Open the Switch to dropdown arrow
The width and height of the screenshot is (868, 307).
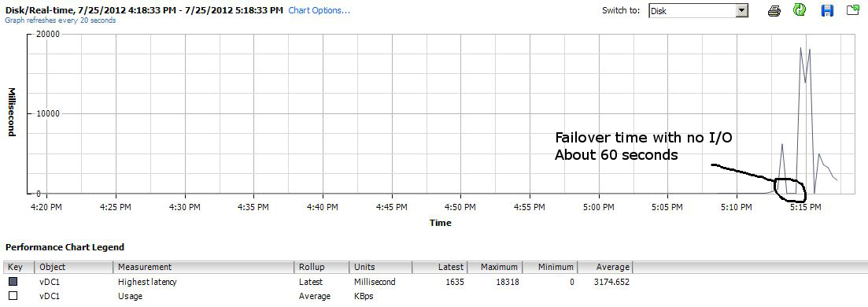tap(742, 10)
